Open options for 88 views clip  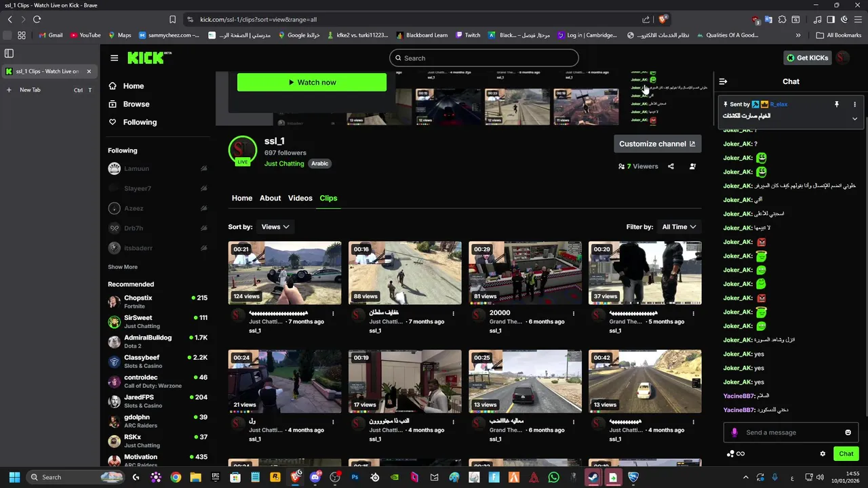pos(454,313)
